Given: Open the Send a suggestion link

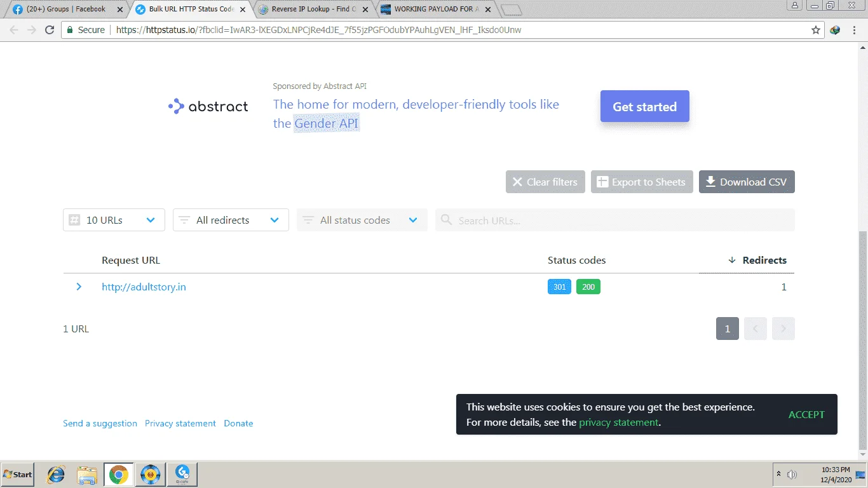Looking at the screenshot, I should (x=100, y=423).
